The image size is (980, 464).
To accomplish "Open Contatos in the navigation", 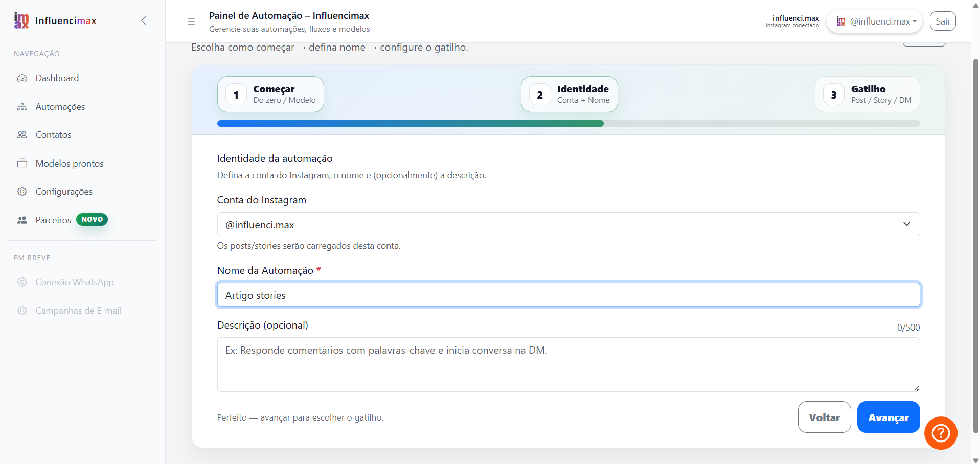I will [x=82, y=135].
